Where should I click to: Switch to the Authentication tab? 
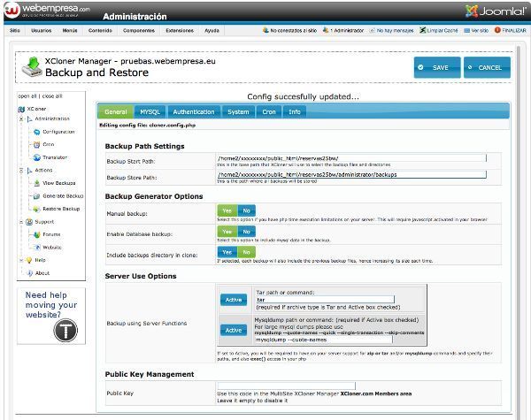(194, 112)
